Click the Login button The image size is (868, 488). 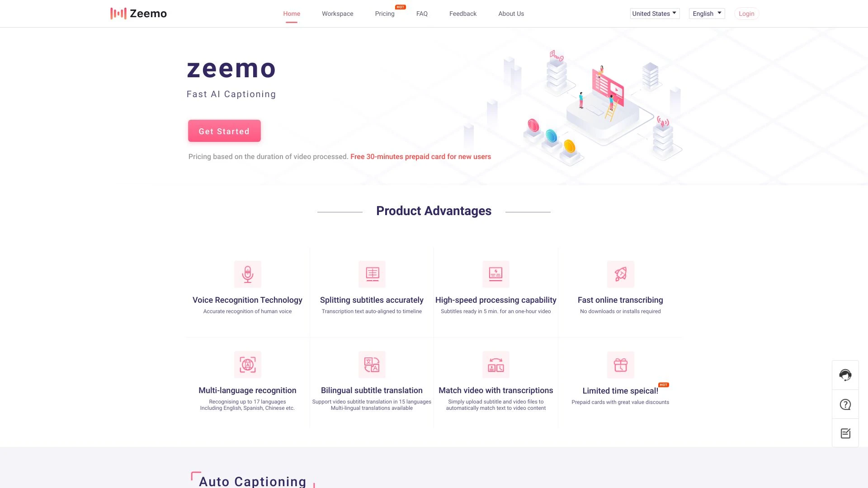pos(746,13)
